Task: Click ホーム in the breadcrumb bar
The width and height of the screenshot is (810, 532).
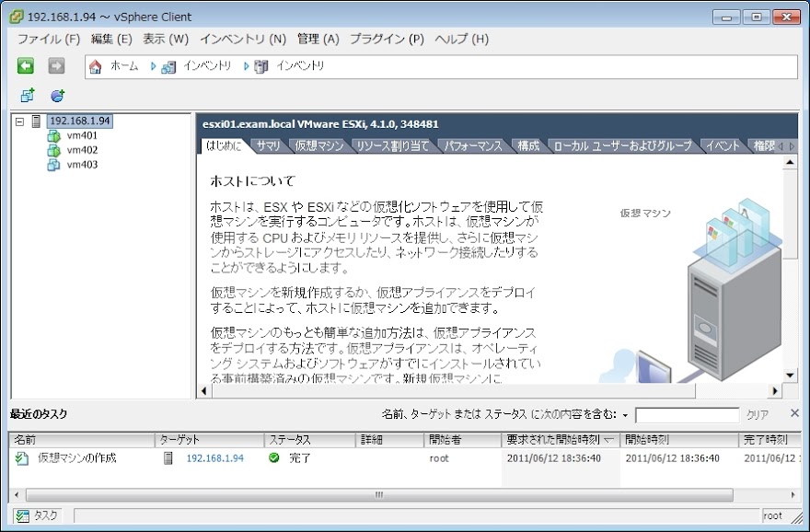Action: click(x=124, y=66)
